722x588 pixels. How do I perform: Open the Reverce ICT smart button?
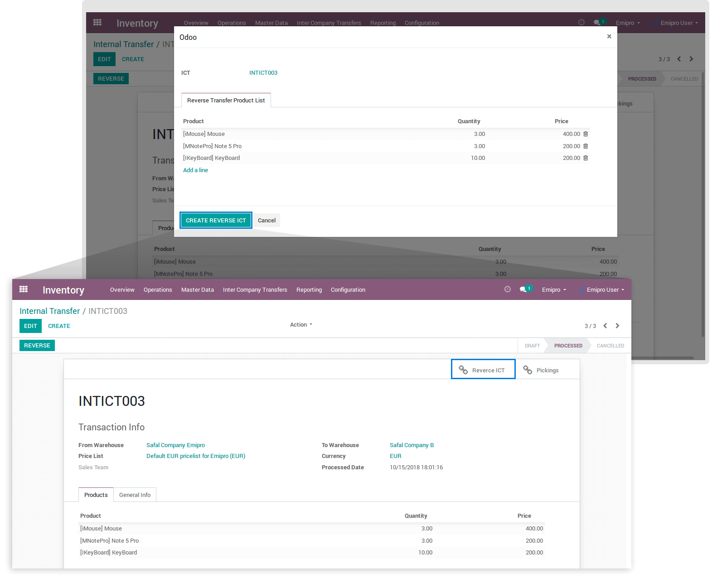pyautogui.click(x=483, y=370)
